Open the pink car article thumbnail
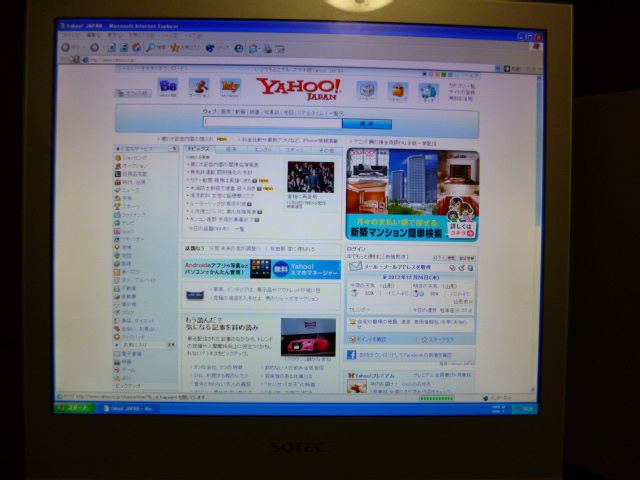The image size is (640, 480). pyautogui.click(x=308, y=337)
